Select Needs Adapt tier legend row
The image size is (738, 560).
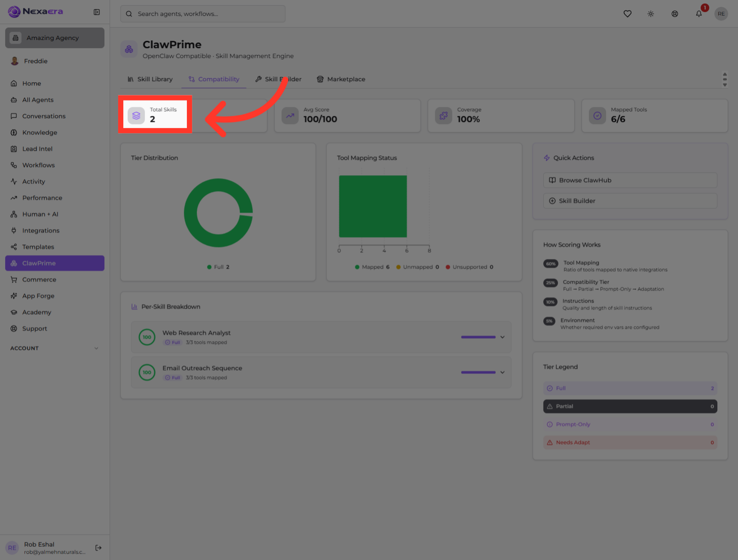click(x=630, y=442)
